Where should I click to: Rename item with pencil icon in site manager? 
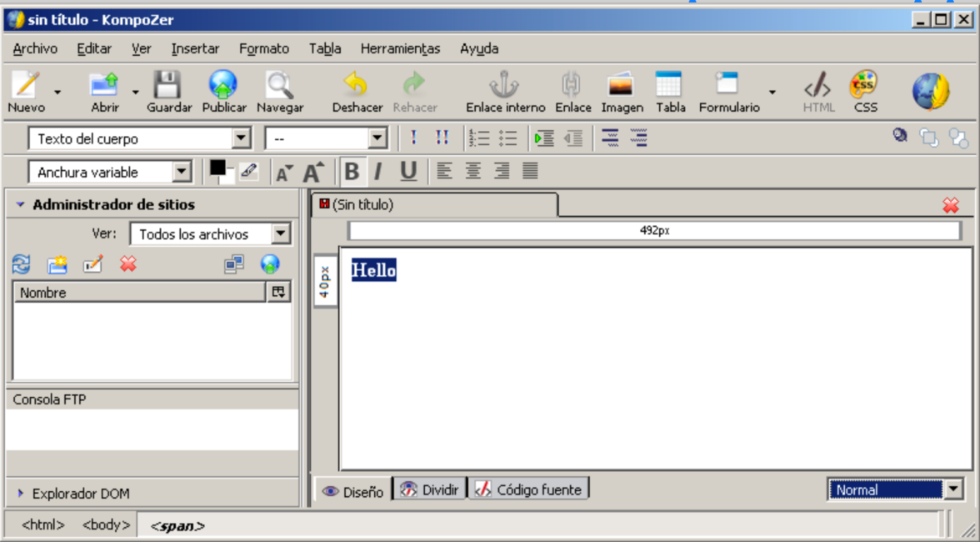click(x=92, y=264)
